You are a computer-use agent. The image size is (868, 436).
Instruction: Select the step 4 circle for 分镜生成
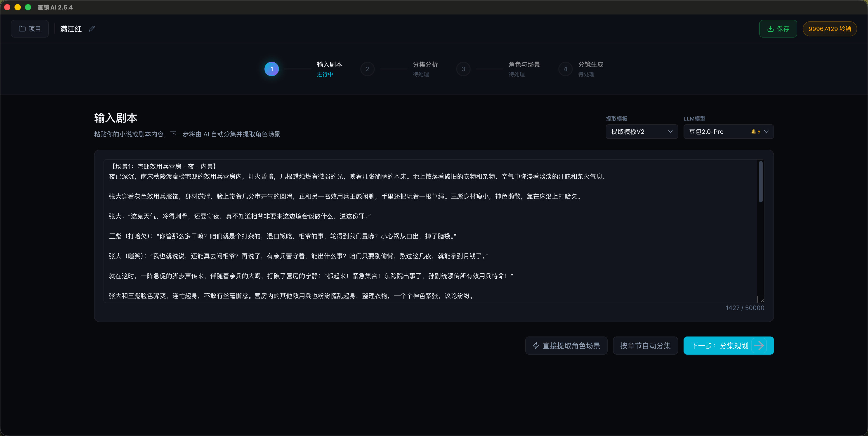pos(566,69)
